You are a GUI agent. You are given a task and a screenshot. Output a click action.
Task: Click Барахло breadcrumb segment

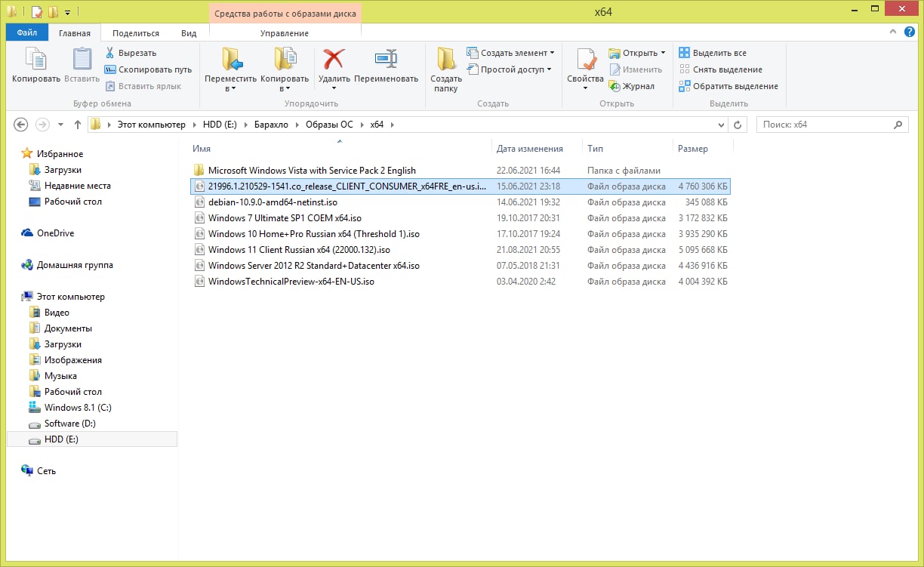pos(271,125)
